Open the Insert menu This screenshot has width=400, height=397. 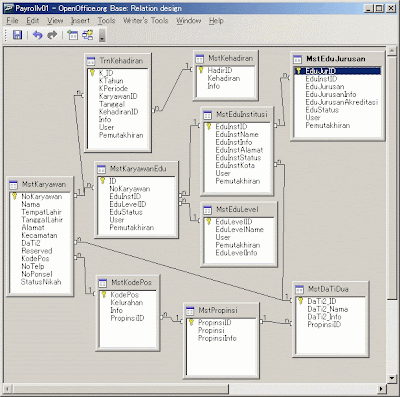coord(80,21)
